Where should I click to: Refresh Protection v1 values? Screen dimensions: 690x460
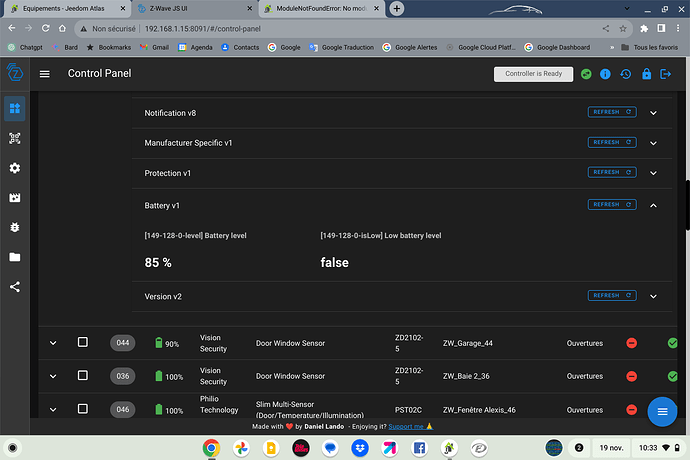click(612, 172)
